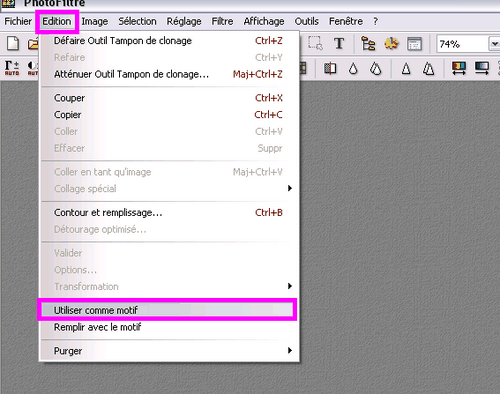Choose Utiliser comme motif
Screen dimensions: 500x394
click(168, 310)
